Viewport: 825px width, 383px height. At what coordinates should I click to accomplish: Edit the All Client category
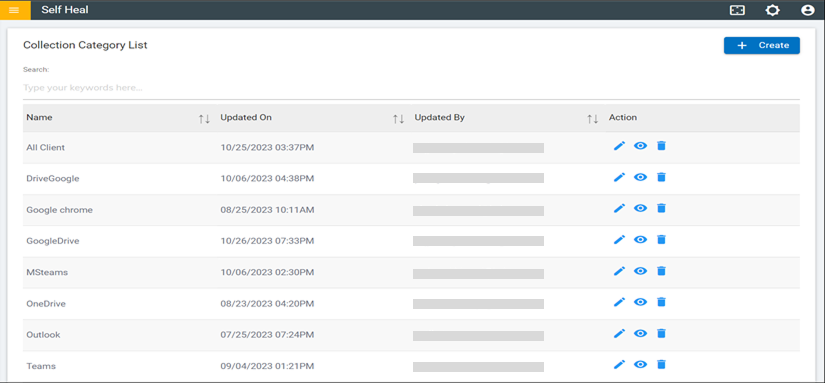[619, 146]
